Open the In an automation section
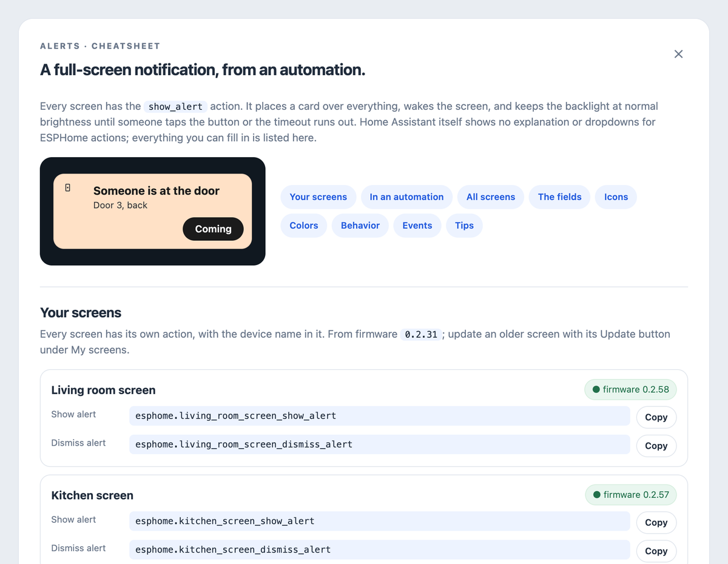 coord(406,197)
